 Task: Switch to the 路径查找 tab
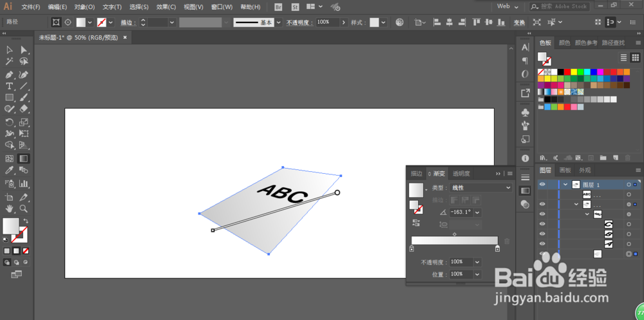pos(613,42)
